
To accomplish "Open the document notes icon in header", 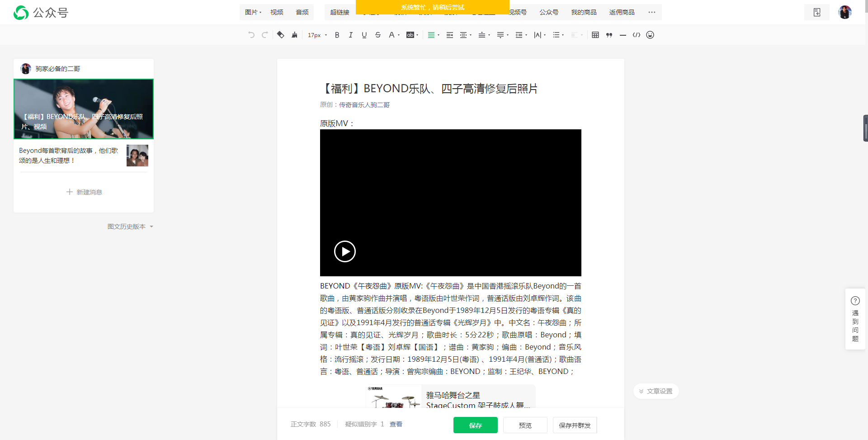I will click(817, 12).
